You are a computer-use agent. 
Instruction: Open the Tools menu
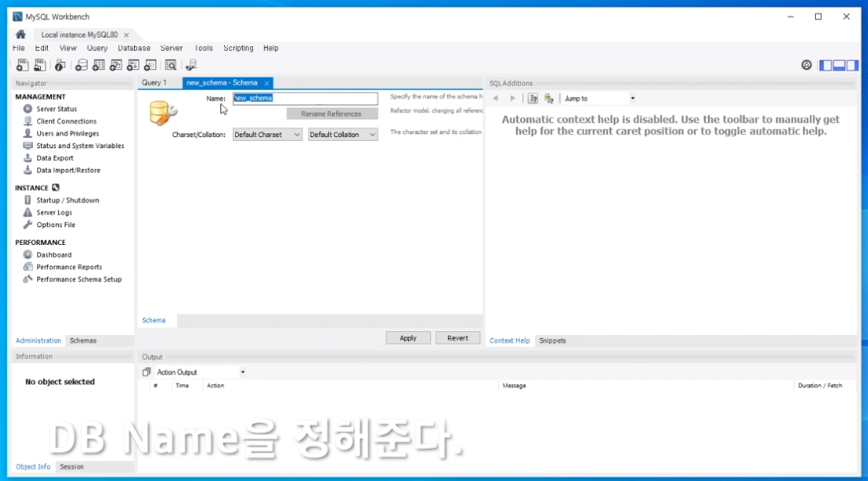click(203, 48)
